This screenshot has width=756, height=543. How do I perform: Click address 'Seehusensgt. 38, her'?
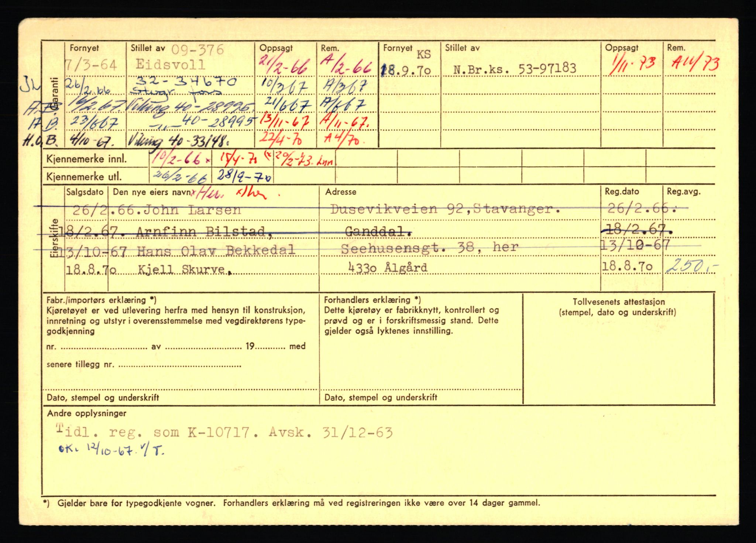pyautogui.click(x=430, y=247)
